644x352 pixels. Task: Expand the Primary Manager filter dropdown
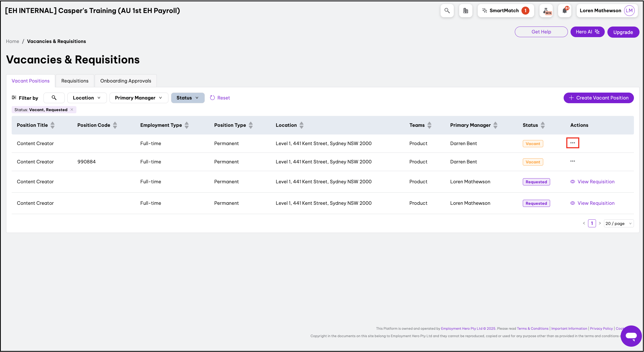coord(138,98)
